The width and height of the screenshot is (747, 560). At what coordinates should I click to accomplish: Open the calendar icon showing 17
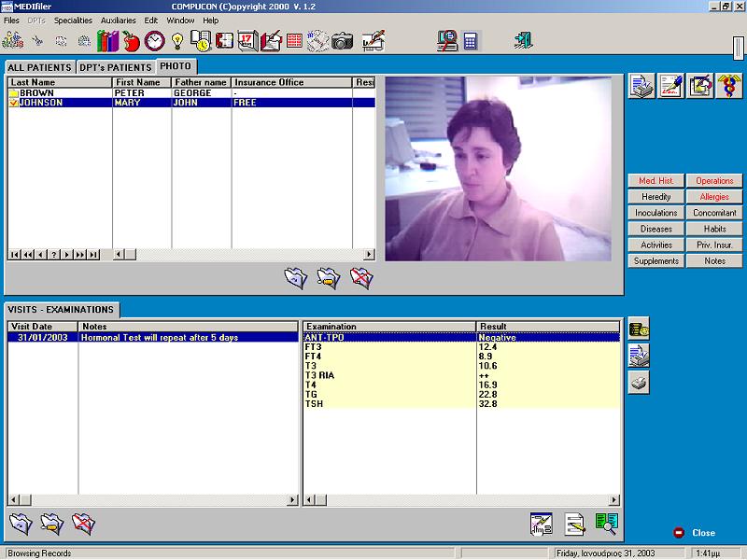point(247,41)
